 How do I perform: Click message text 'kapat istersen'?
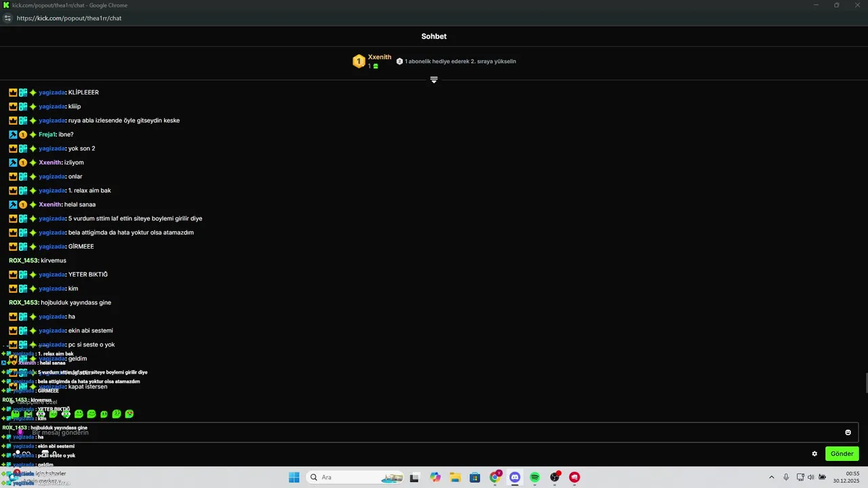pos(87,386)
